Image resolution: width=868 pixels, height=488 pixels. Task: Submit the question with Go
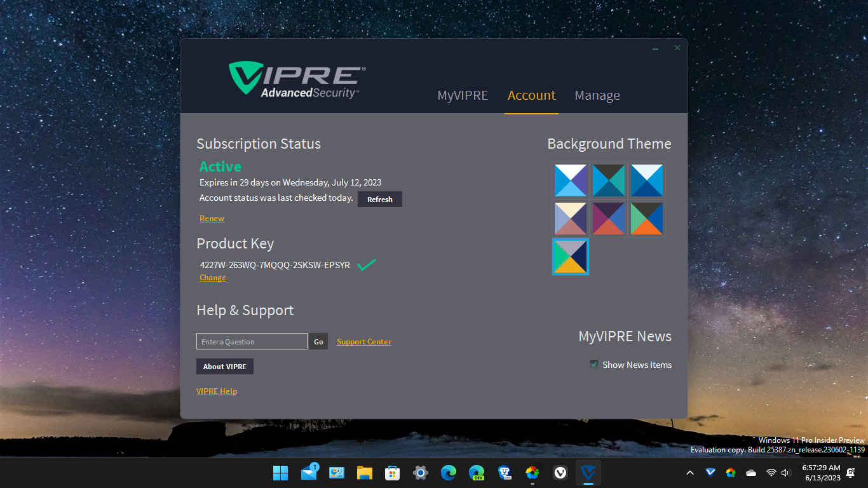[x=318, y=341]
